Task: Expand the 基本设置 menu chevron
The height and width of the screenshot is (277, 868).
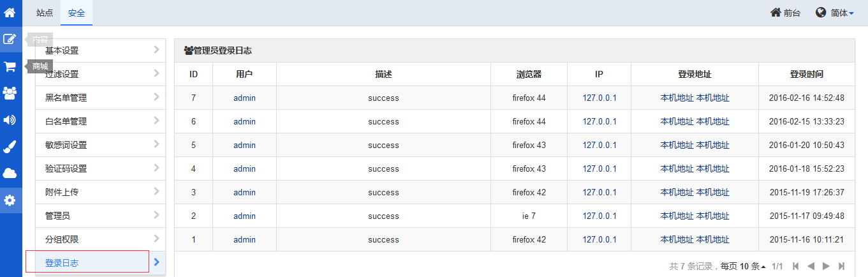Action: tap(156, 50)
